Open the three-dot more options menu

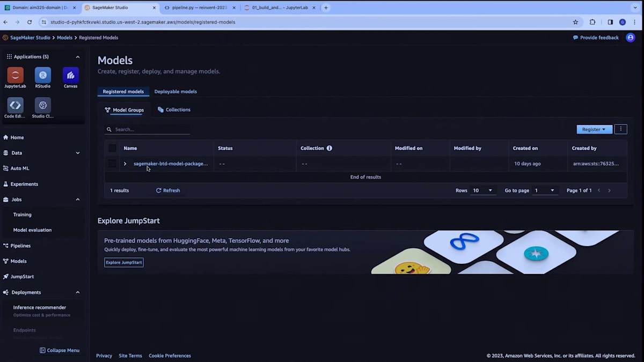coord(620,129)
